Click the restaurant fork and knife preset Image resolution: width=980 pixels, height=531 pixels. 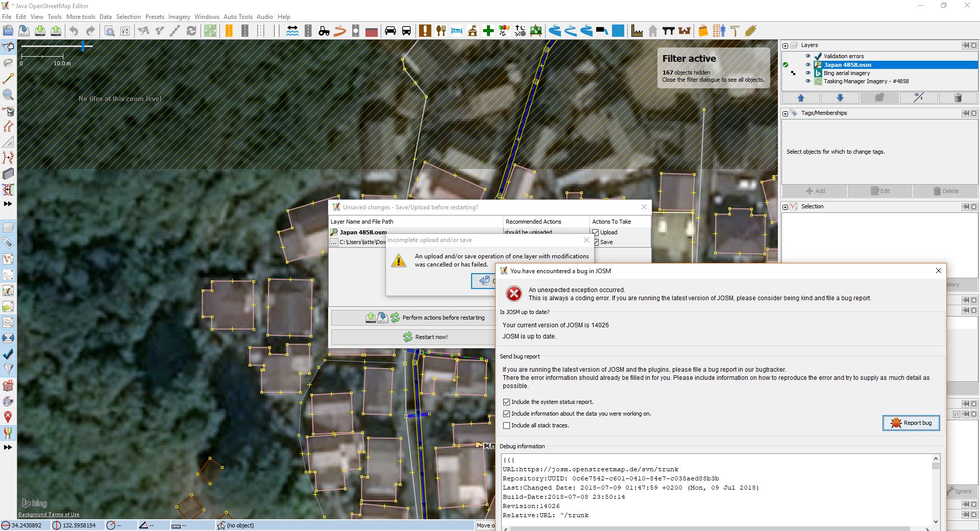441,31
